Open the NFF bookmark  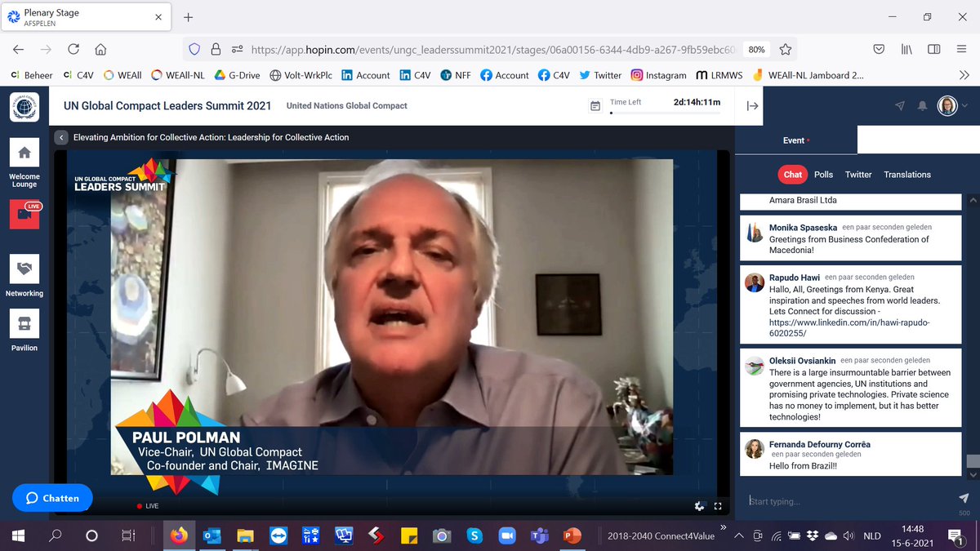456,75
